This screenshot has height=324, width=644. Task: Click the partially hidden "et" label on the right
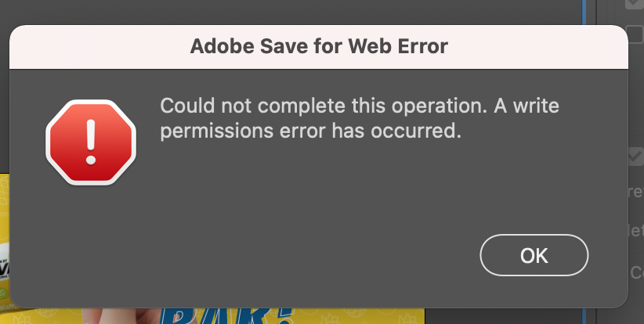click(x=636, y=231)
